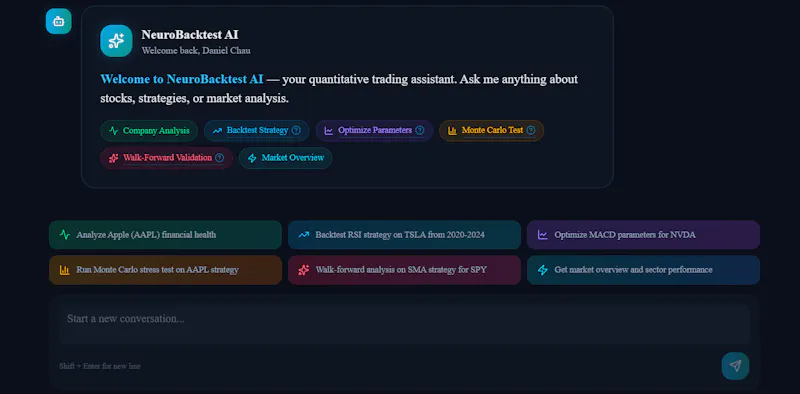Select Optimize MACD parameters for NVDA suggestion

pos(643,235)
